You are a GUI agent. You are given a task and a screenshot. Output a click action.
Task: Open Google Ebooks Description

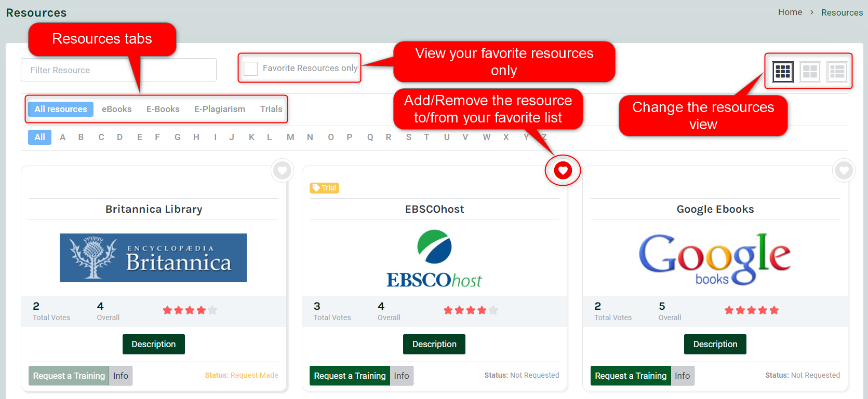[x=715, y=344]
